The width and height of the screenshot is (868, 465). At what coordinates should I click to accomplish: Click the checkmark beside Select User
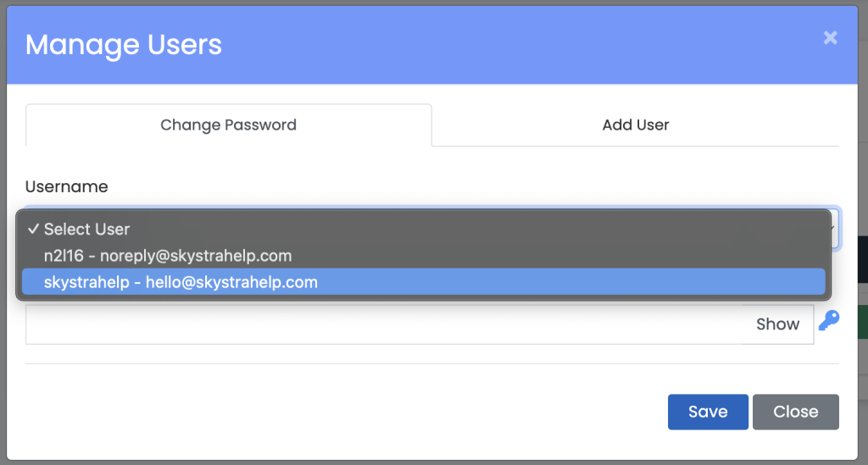pos(33,229)
